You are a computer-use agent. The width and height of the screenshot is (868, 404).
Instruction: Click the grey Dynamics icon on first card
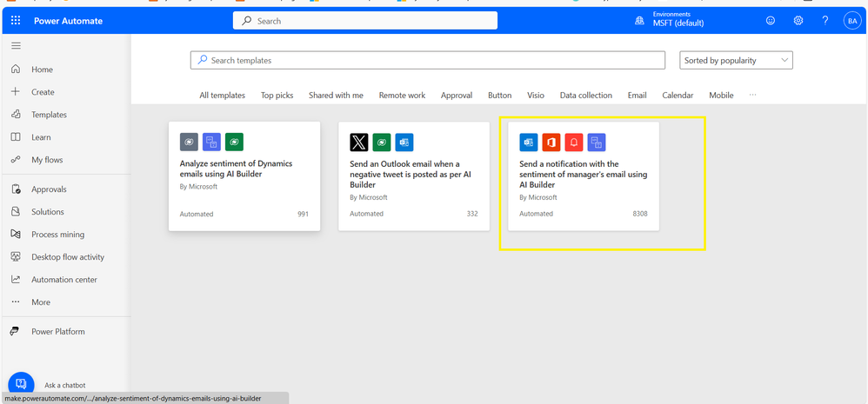(189, 142)
